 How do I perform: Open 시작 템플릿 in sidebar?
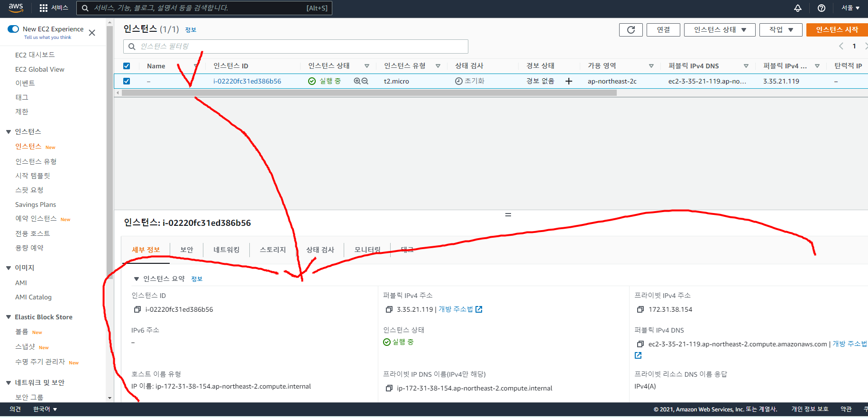point(33,176)
